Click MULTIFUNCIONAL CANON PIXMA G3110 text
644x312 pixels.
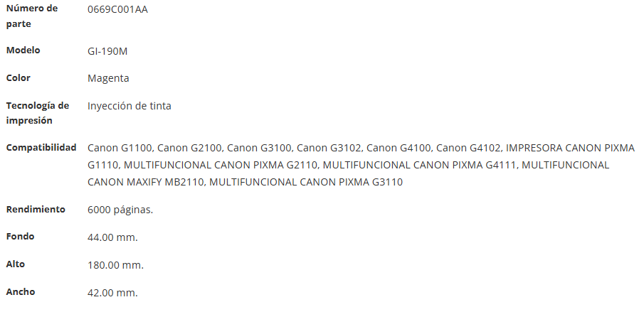(x=306, y=182)
